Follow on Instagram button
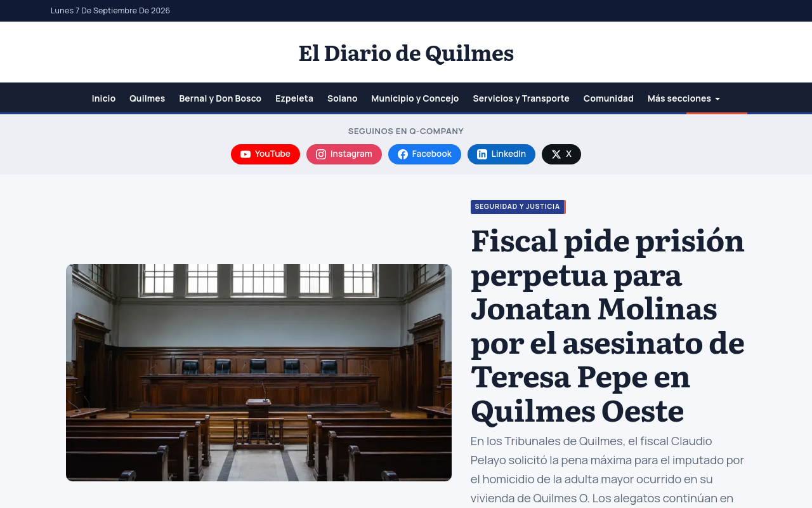This screenshot has height=508, width=812. [344, 154]
